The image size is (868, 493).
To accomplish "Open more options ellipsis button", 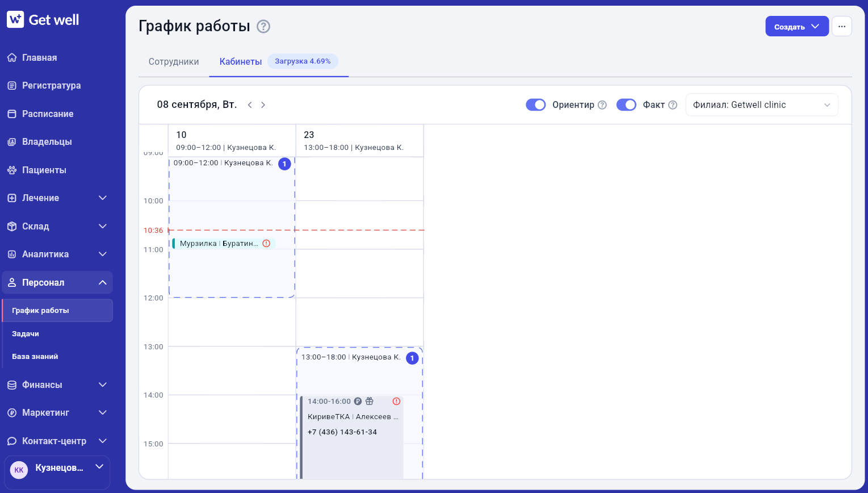I will [x=842, y=26].
